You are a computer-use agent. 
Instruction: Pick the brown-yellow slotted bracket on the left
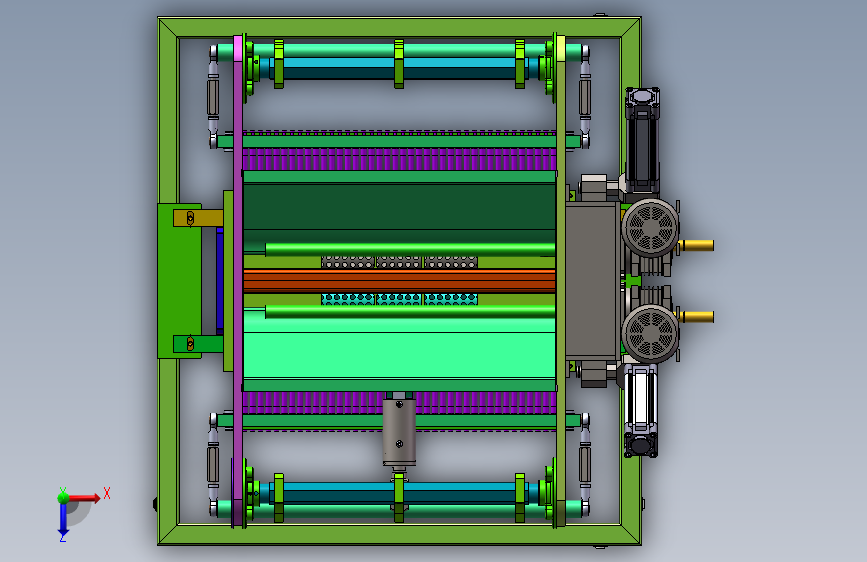tap(198, 218)
